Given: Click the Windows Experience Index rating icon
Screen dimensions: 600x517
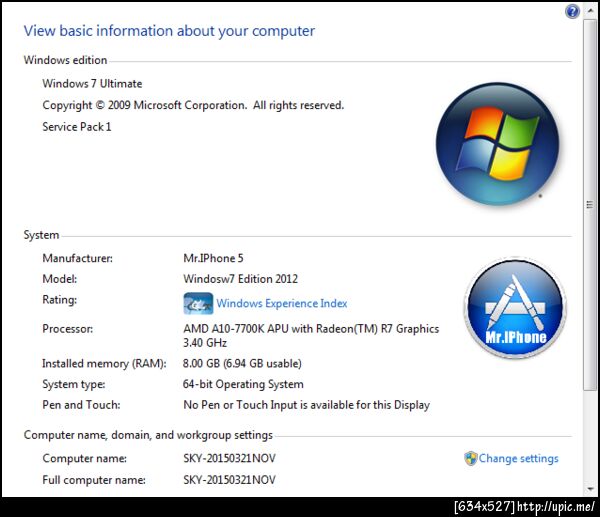Looking at the screenshot, I should click(x=198, y=303).
